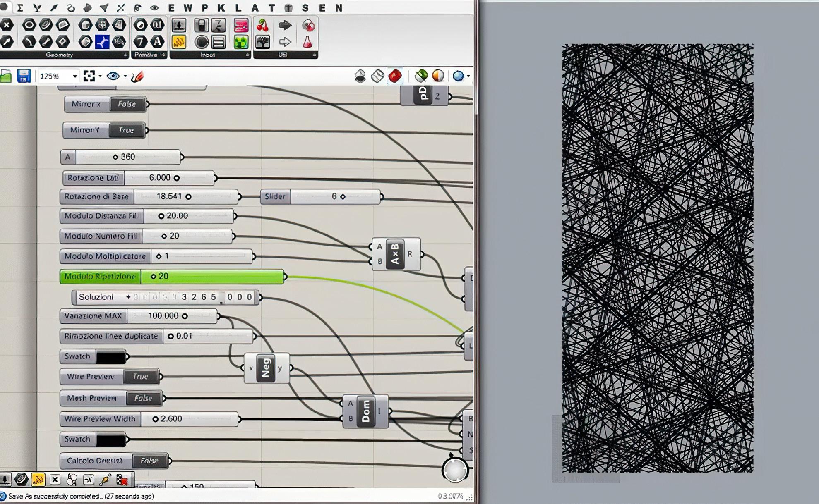Toggle the Wire Preview boolean value

(x=140, y=377)
